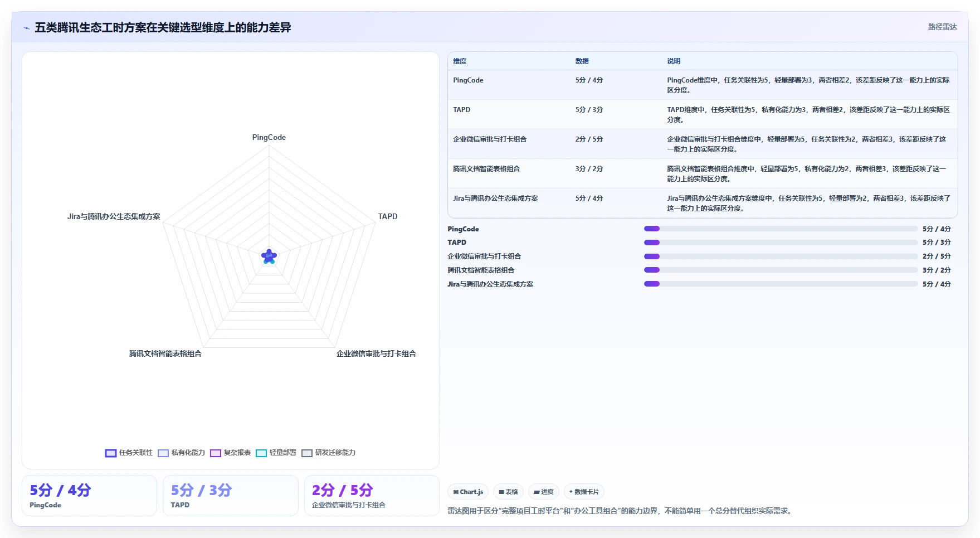This screenshot has width=980, height=538.
Task: Click the Jira与腾讯办公生态集成方案 progress bar
Action: pos(781,284)
